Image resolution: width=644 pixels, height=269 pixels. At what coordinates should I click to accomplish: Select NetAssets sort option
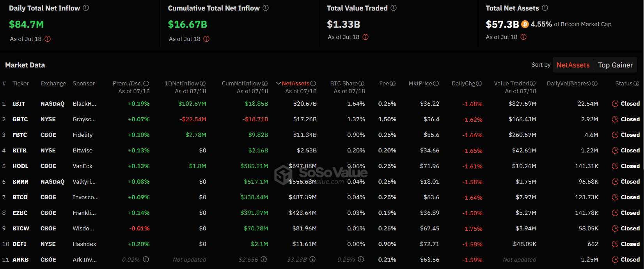[573, 65]
